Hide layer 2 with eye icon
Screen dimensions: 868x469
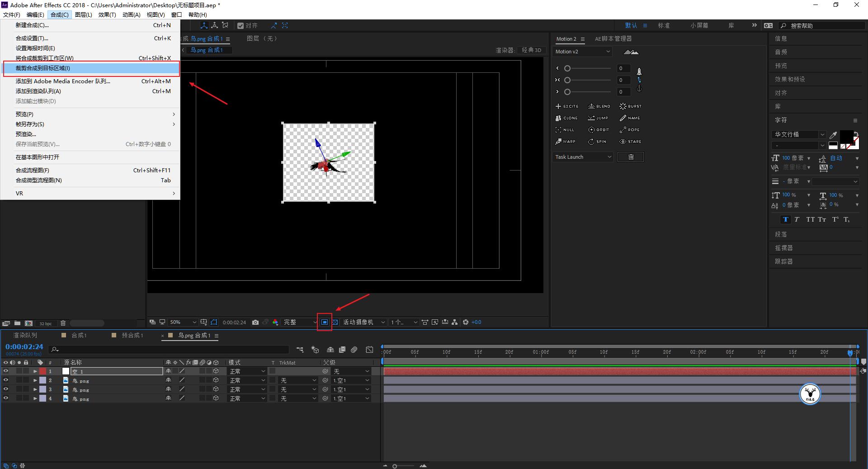click(x=6, y=380)
